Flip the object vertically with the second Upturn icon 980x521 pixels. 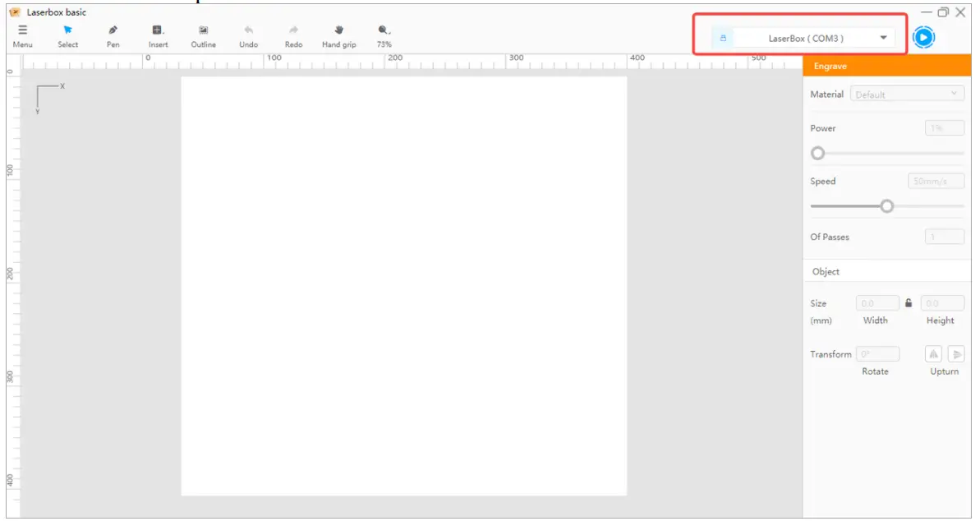point(956,354)
